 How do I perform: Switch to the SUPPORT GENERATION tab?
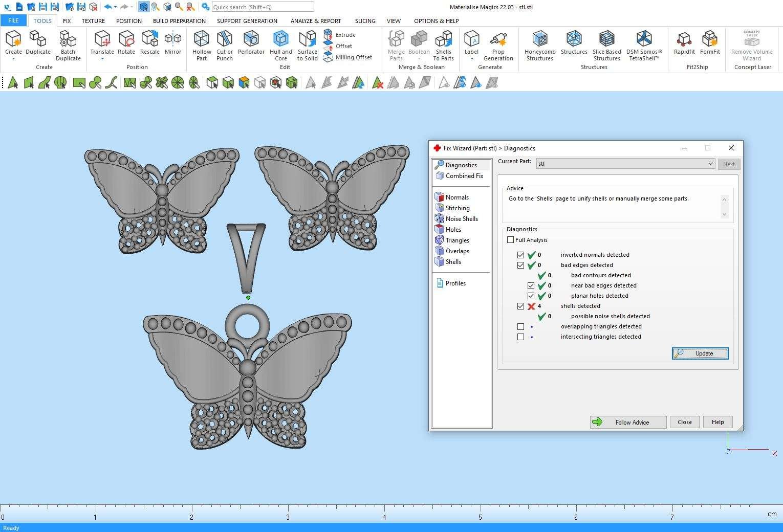click(247, 21)
